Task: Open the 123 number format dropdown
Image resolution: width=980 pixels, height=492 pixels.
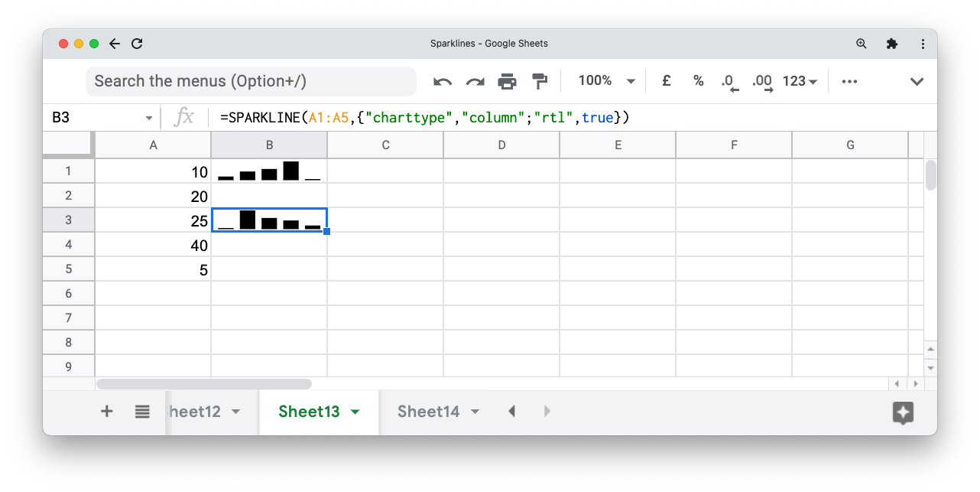Action: (x=800, y=80)
